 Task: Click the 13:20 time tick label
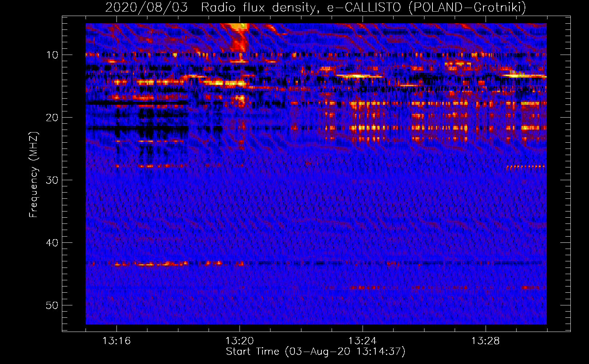(x=240, y=341)
